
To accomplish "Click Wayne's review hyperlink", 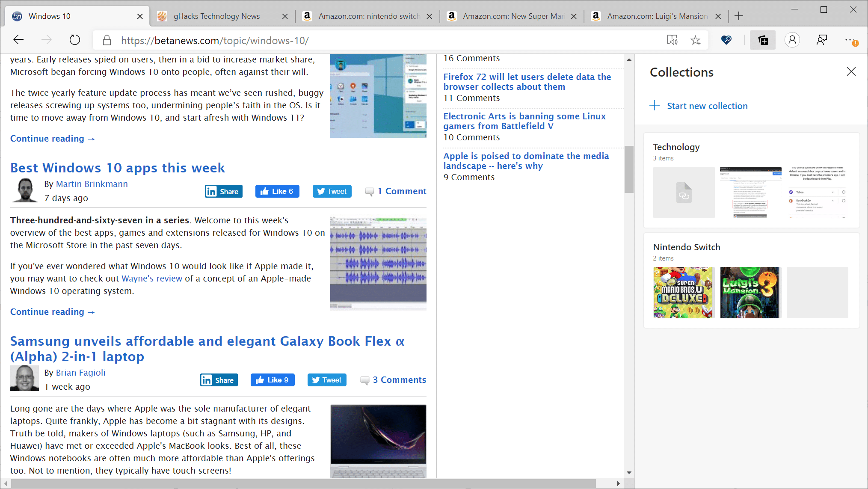I will click(152, 277).
